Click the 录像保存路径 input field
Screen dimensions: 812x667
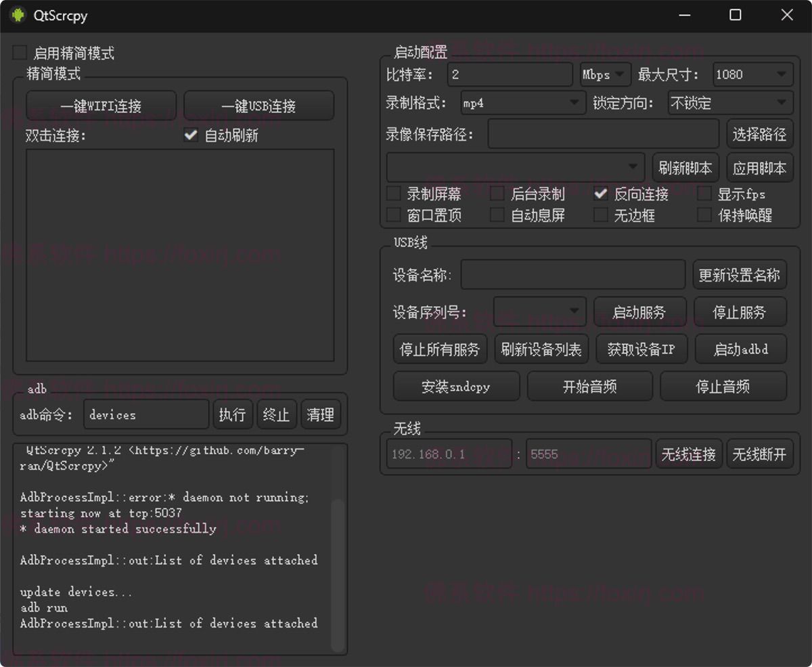603,134
